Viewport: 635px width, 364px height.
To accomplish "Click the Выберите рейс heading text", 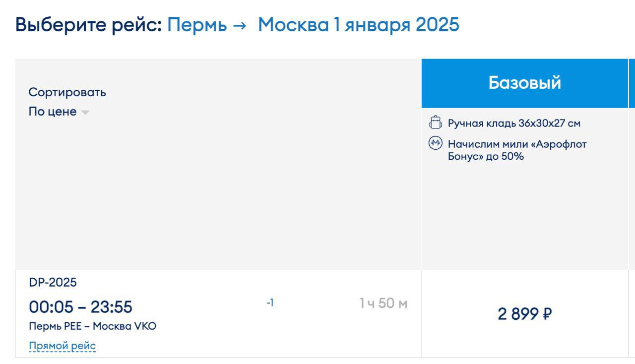I will (x=89, y=25).
